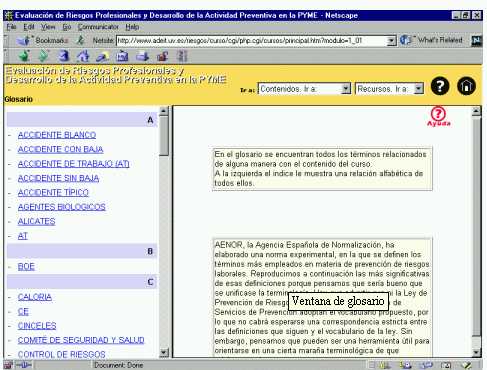Click the Security lock toolbar icon
The image size is (487, 370).
pos(162,56)
